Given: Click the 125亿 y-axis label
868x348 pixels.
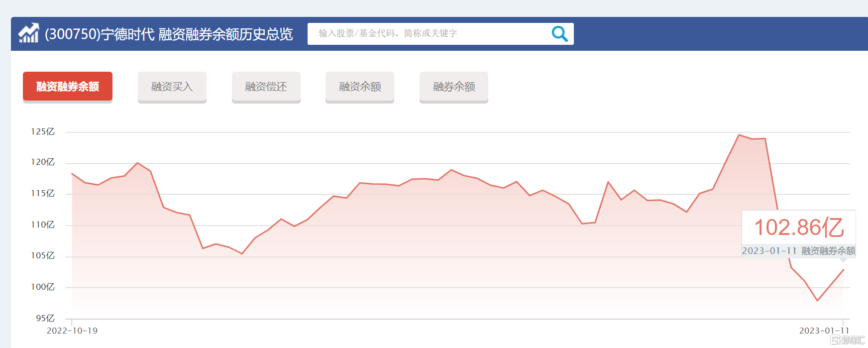Looking at the screenshot, I should click(x=43, y=131).
